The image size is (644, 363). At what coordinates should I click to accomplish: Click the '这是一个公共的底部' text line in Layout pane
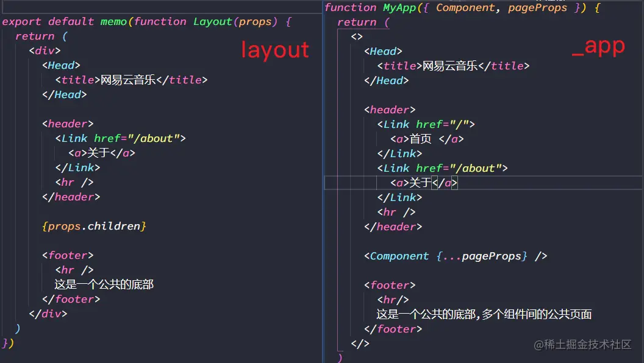pyautogui.click(x=104, y=284)
